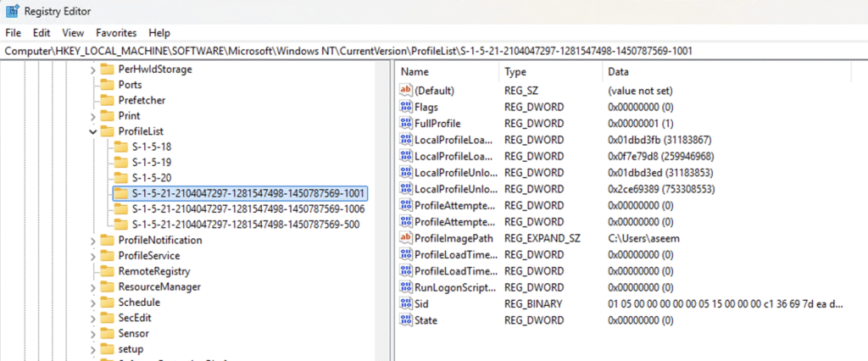Click the Registry Editor app icon in title bar
The height and width of the screenshot is (361, 868).
[13, 11]
